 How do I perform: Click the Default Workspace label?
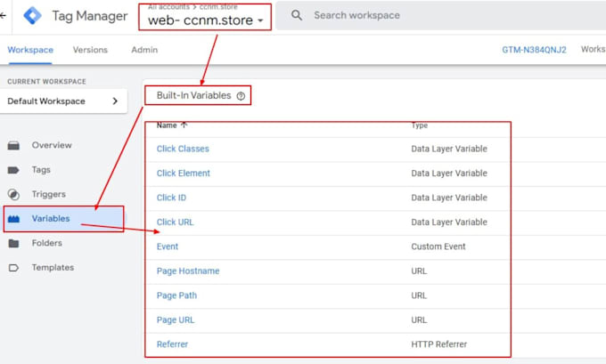(x=46, y=101)
